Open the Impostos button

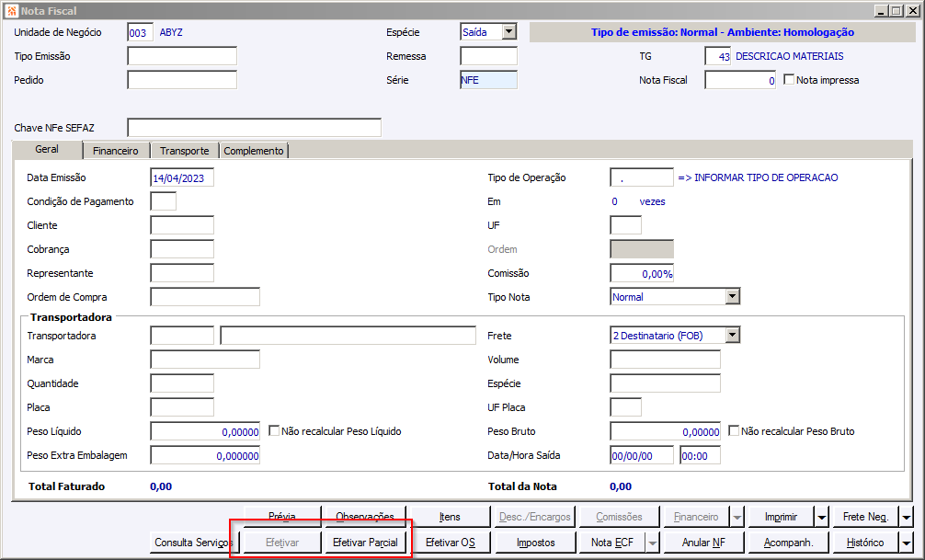(536, 543)
